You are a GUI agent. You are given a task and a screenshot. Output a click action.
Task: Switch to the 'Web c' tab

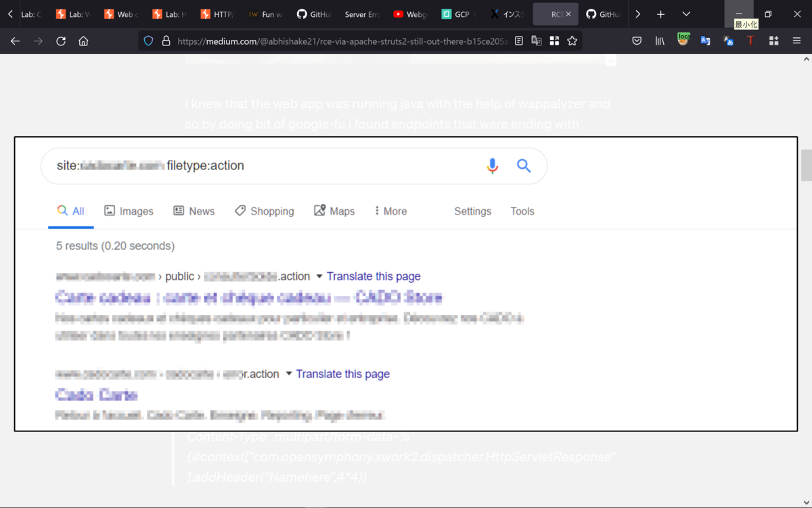[121, 14]
